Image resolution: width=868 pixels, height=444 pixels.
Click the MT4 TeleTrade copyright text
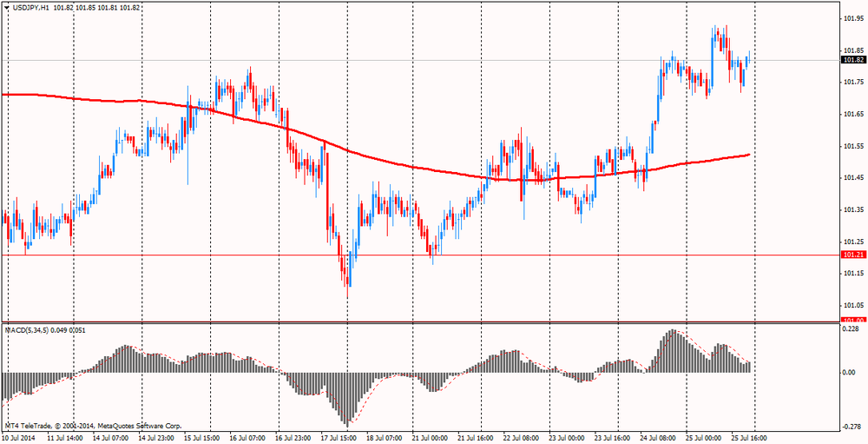click(92, 427)
